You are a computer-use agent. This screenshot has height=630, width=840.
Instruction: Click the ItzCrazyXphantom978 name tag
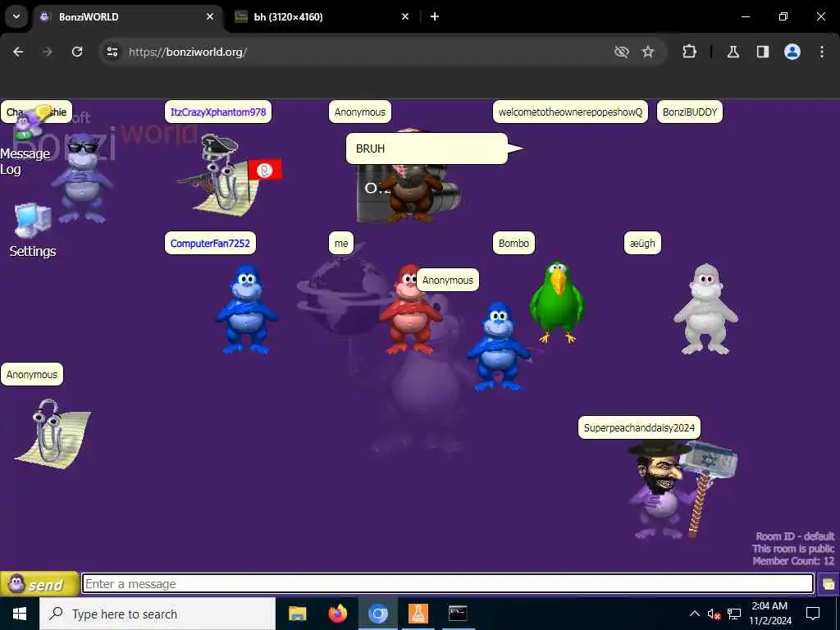[218, 112]
